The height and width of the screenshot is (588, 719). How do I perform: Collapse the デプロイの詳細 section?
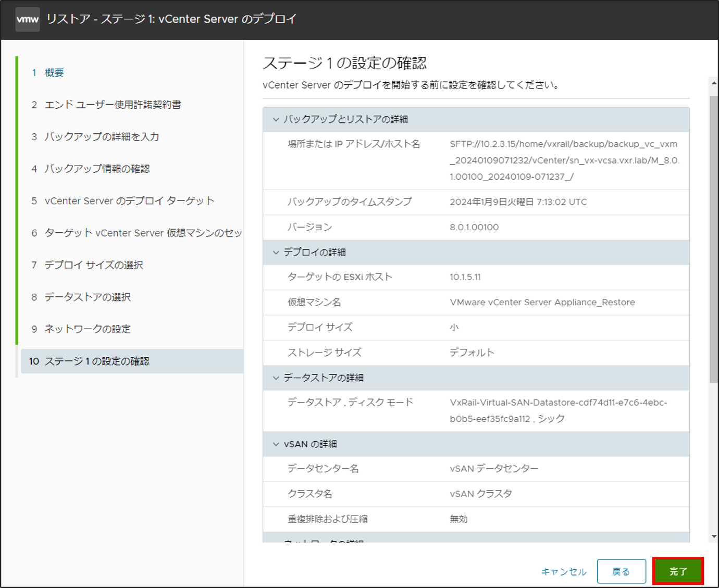click(x=276, y=252)
